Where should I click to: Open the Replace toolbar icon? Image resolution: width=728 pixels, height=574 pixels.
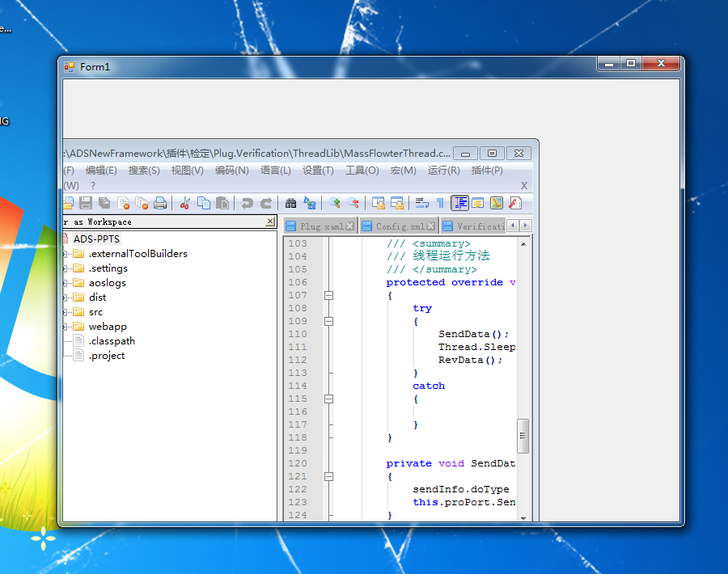[x=309, y=203]
